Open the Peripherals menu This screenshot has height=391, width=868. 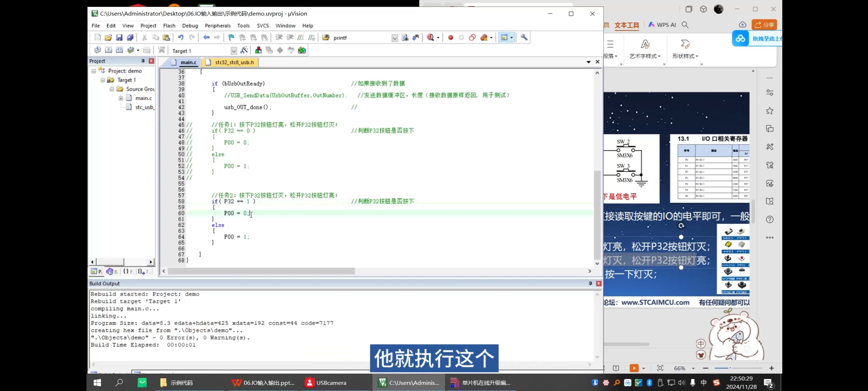pyautogui.click(x=217, y=26)
